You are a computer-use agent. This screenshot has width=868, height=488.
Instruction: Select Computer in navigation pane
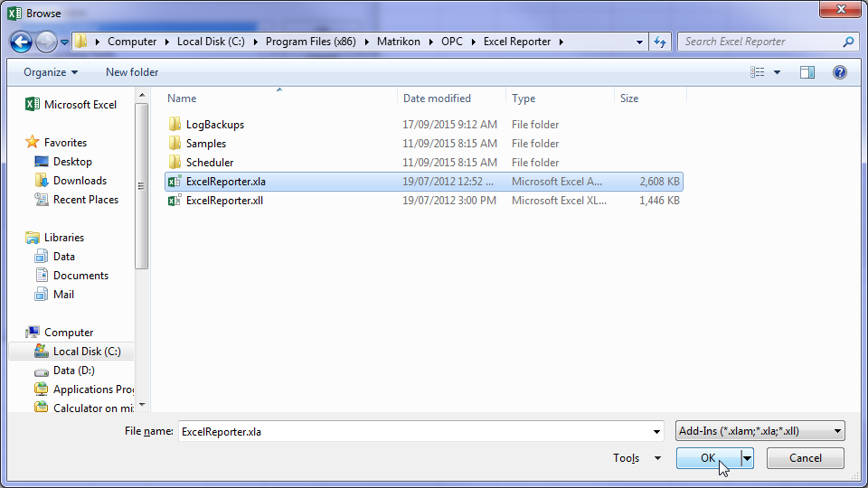pyautogui.click(x=60, y=333)
